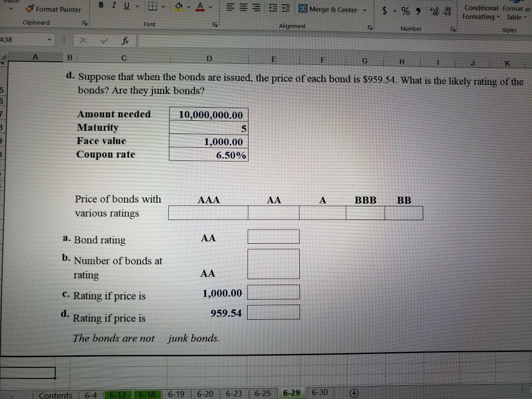Switch to 6-19 sheet tab
Screen dimensions: 532x399
(x=176, y=394)
